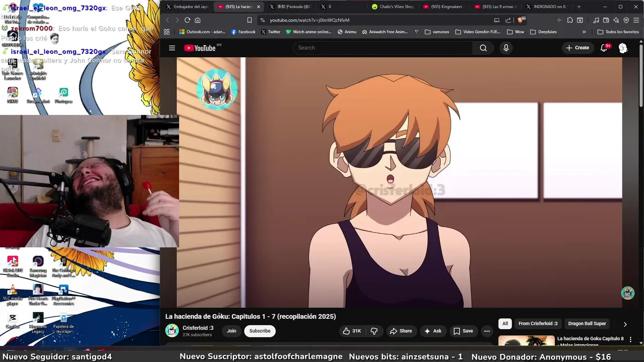Open the YouTube guide hamburger menu

[x=172, y=48]
